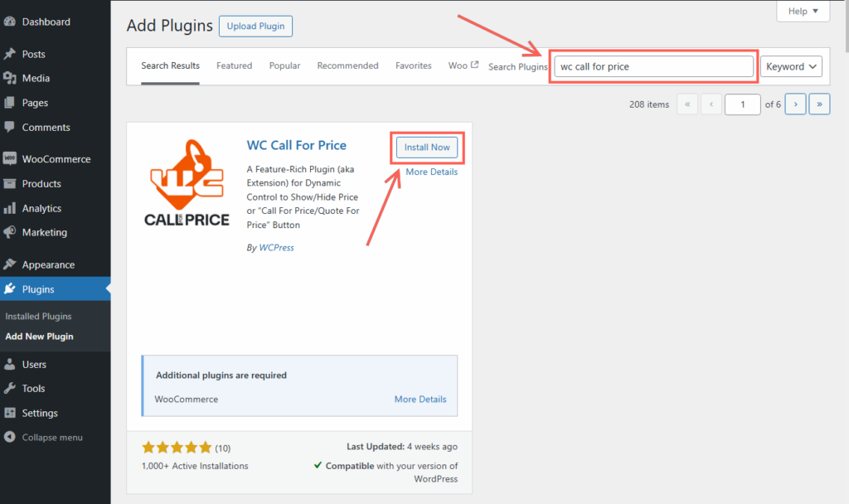The image size is (849, 504).
Task: Open the Tools menu
Action: (56, 388)
